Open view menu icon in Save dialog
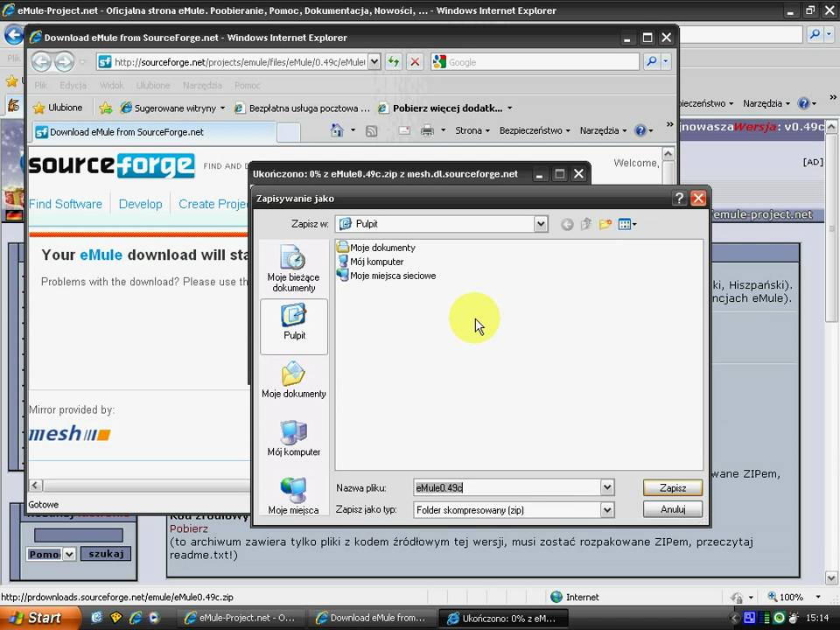Image resolution: width=840 pixels, height=630 pixels. [x=626, y=225]
